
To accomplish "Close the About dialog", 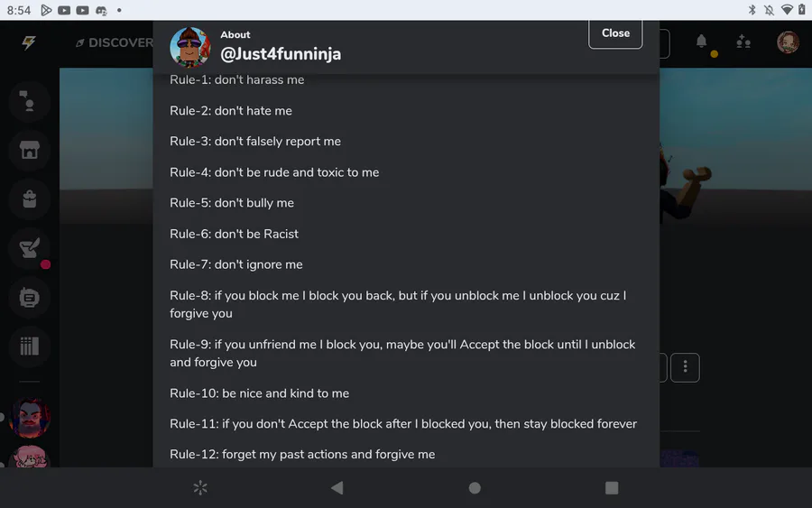I will [615, 33].
